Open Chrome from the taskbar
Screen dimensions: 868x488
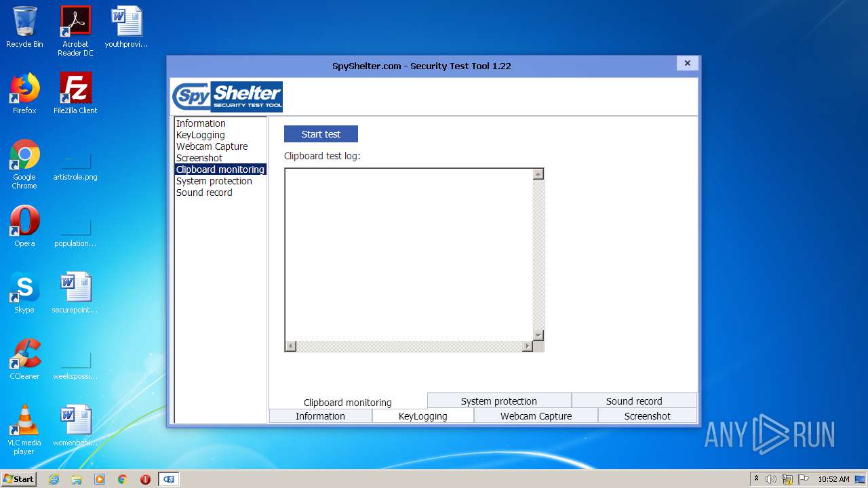pos(123,479)
